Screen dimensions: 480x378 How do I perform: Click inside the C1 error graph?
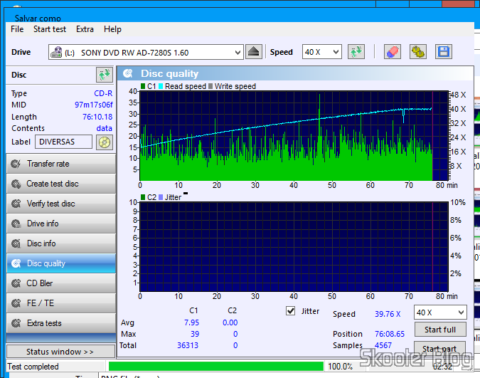click(294, 136)
